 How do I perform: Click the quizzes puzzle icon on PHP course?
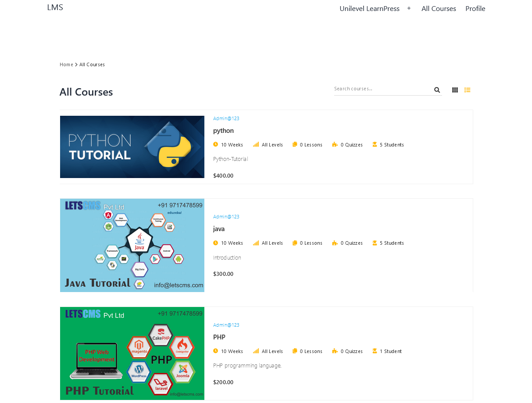335,351
